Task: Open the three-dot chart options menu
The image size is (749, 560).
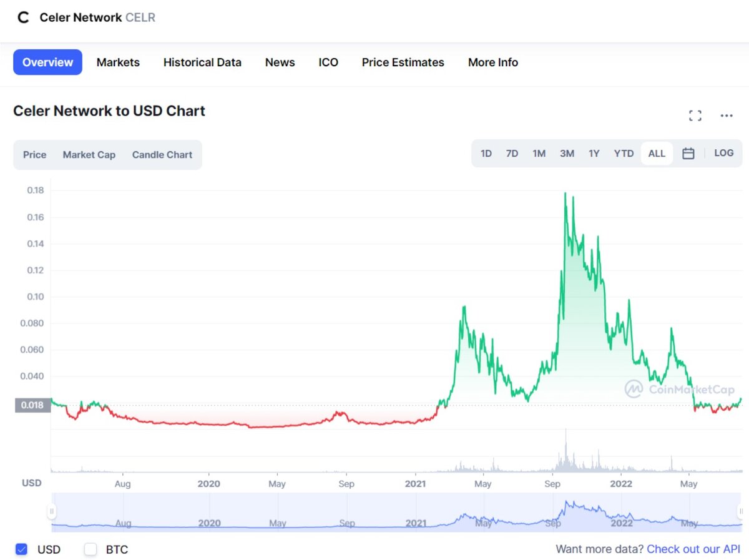Action: (x=727, y=115)
